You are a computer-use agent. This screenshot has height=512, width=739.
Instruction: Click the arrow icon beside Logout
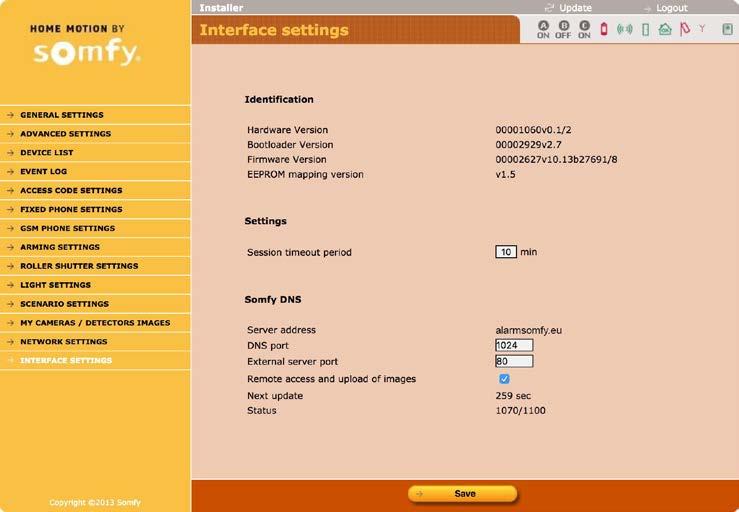[x=648, y=8]
